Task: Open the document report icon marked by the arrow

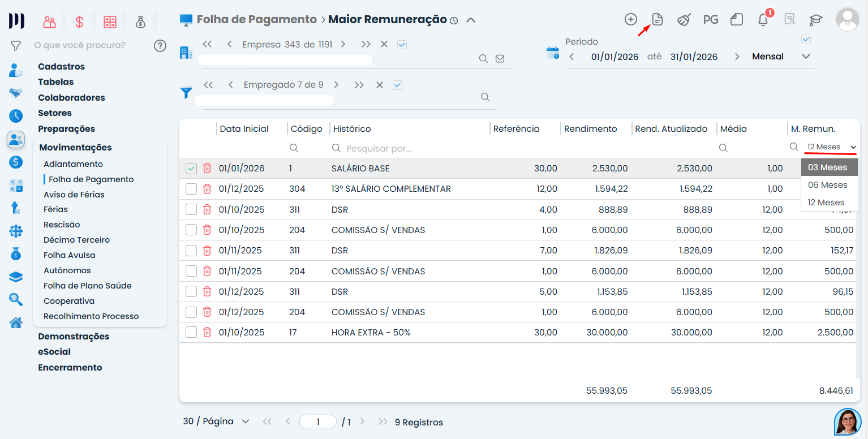Action: (657, 19)
